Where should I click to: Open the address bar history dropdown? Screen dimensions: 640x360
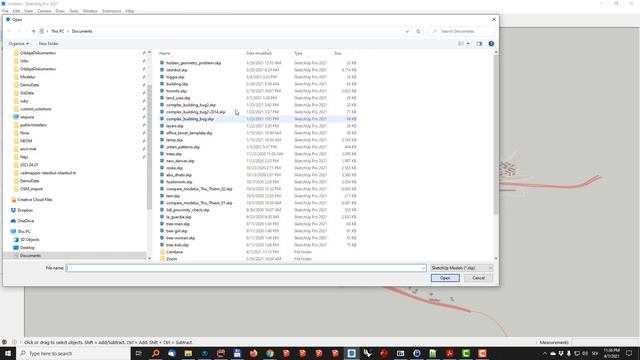[x=407, y=31]
